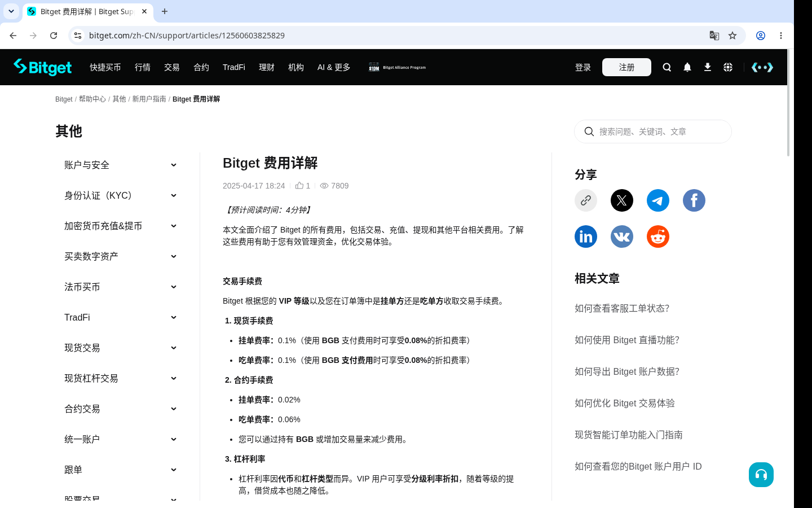The width and height of the screenshot is (812, 508).
Task: Expand the 现货交易 category
Action: tap(121, 348)
